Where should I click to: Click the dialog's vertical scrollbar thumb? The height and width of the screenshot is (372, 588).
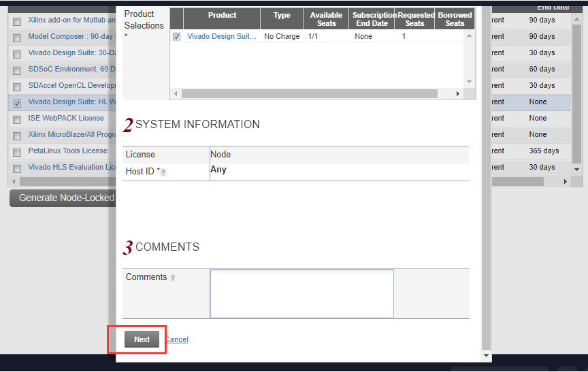click(x=486, y=179)
